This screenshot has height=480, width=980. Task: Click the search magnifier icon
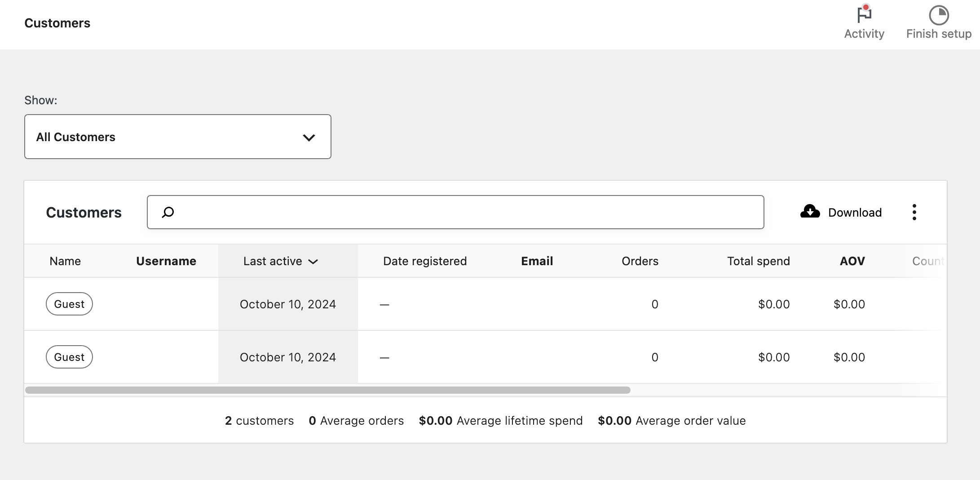pos(168,212)
